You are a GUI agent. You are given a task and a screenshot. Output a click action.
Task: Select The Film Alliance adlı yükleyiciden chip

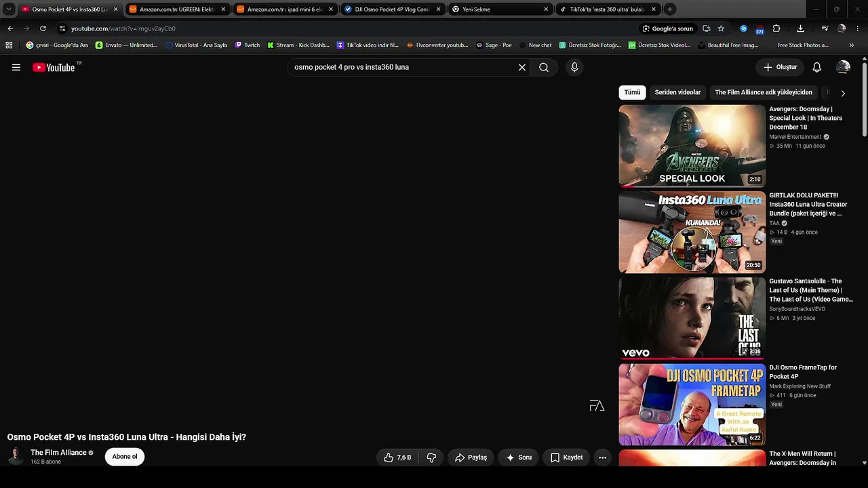coord(764,92)
